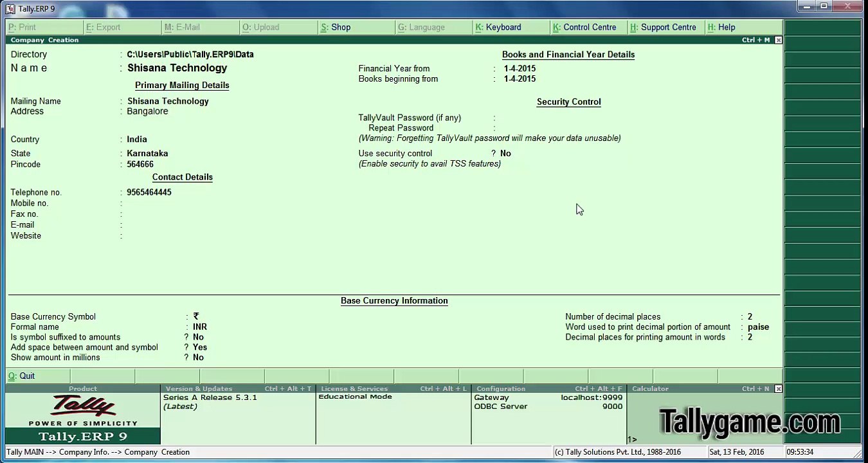Image resolution: width=868 pixels, height=463 pixels.
Task: Click the Tally.ERP 9 title bar icon
Action: pos(10,8)
